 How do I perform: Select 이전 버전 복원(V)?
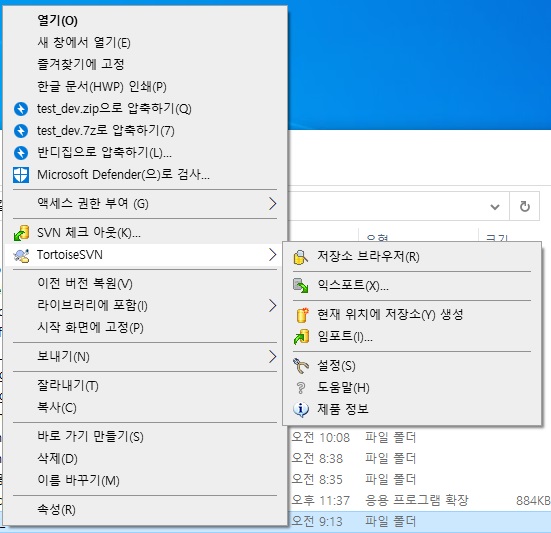[145, 284]
